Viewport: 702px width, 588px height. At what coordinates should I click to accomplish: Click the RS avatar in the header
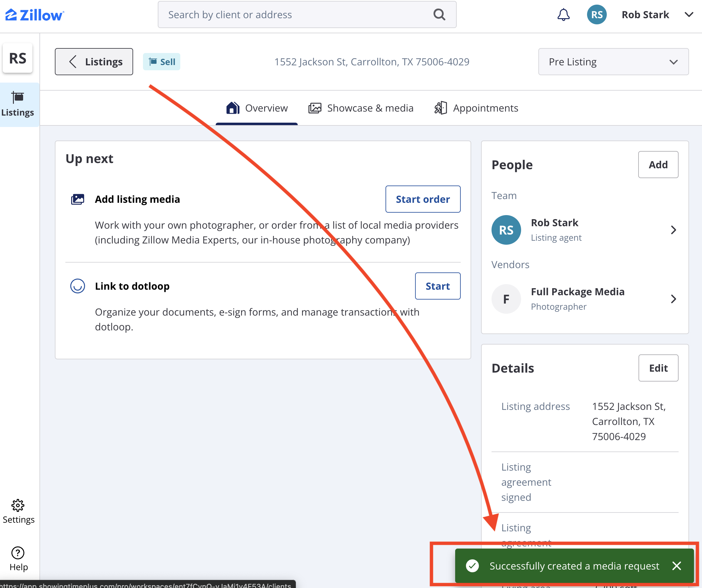coord(597,15)
